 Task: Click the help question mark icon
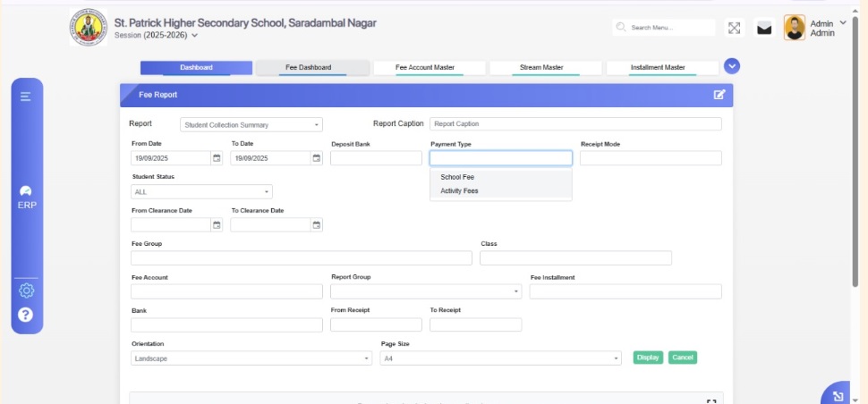[x=26, y=315]
